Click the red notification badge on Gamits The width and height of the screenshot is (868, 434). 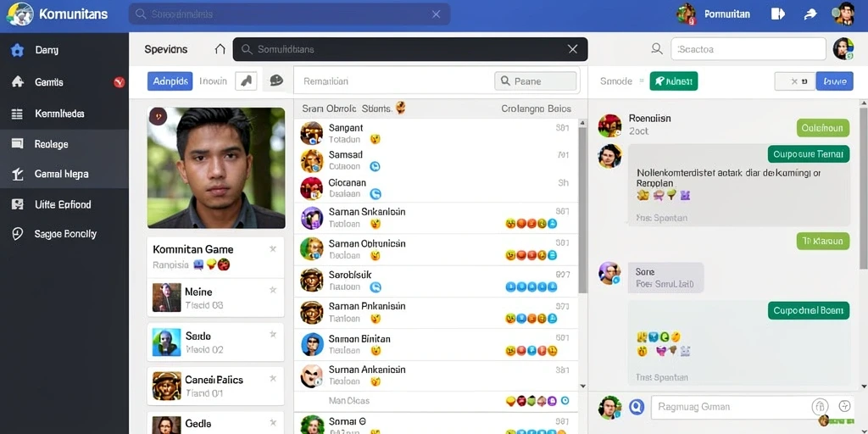(119, 82)
